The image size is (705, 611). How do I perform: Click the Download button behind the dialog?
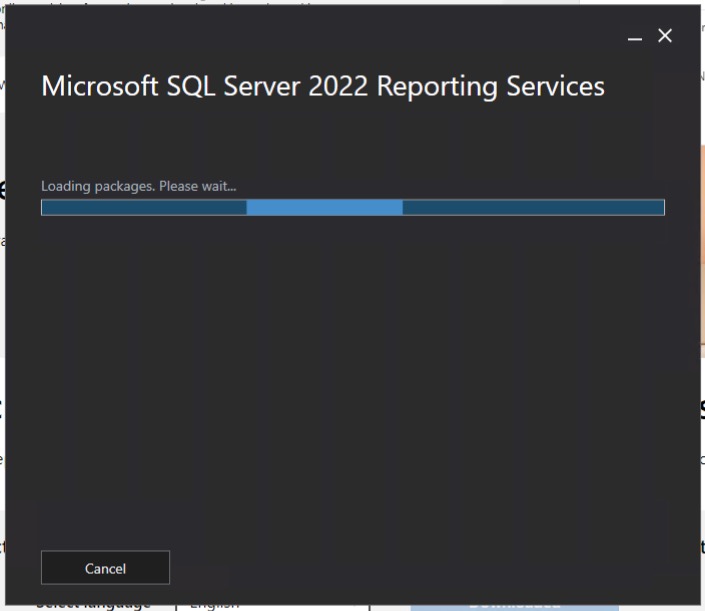tap(514, 605)
